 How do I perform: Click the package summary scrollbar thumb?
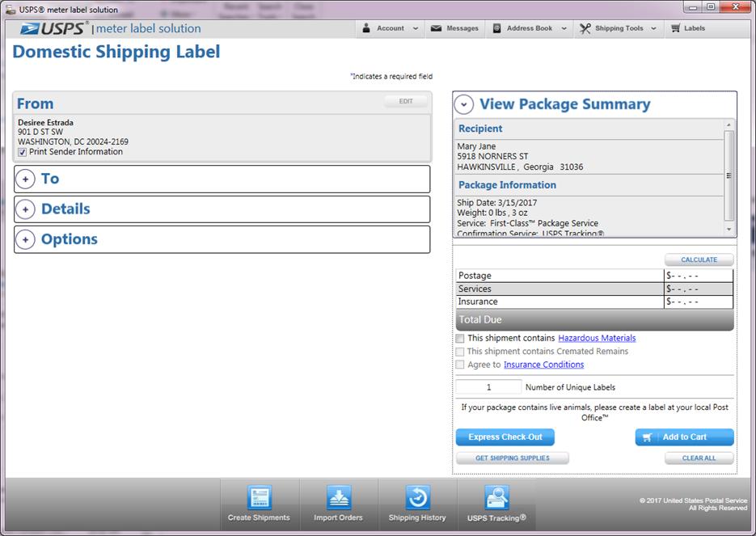[x=729, y=175]
